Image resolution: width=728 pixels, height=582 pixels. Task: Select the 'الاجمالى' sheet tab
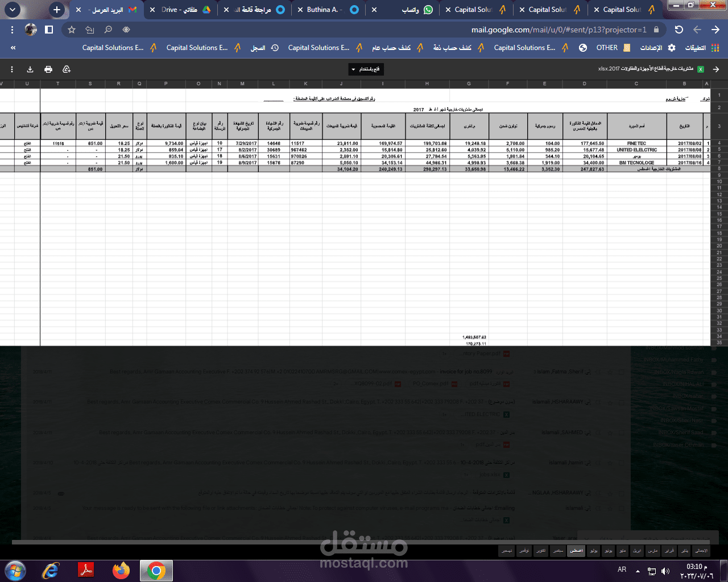point(701,551)
